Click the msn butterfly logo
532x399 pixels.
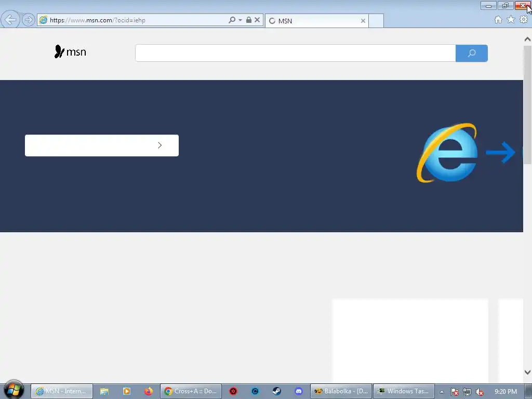click(70, 51)
